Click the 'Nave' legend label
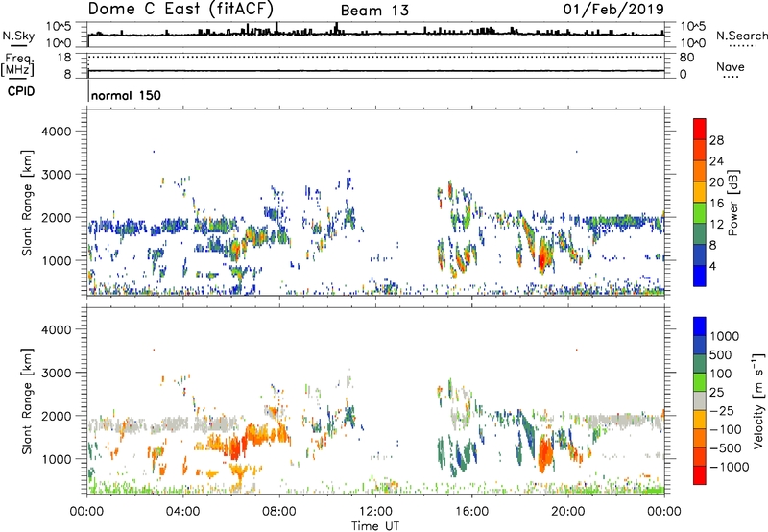Viewport: 768px width, 532px height. click(x=731, y=67)
